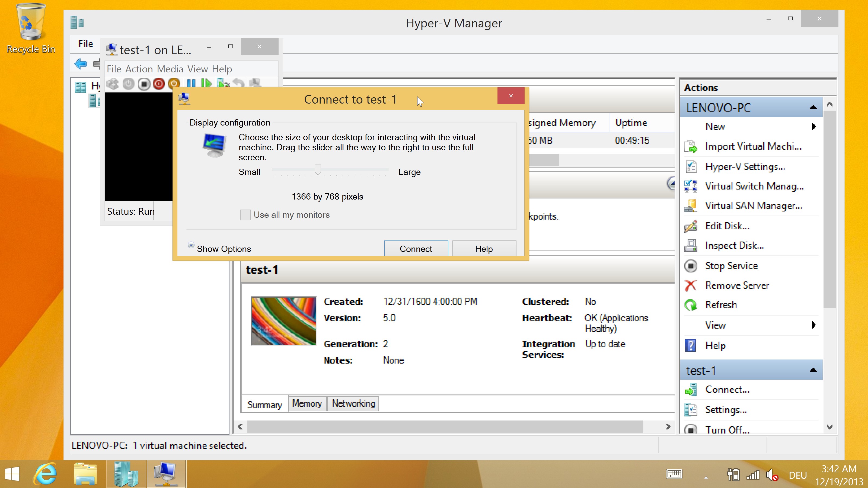868x488 pixels.
Task: Click the Back arrow in Hyper-V Manager toolbar
Action: [81, 63]
